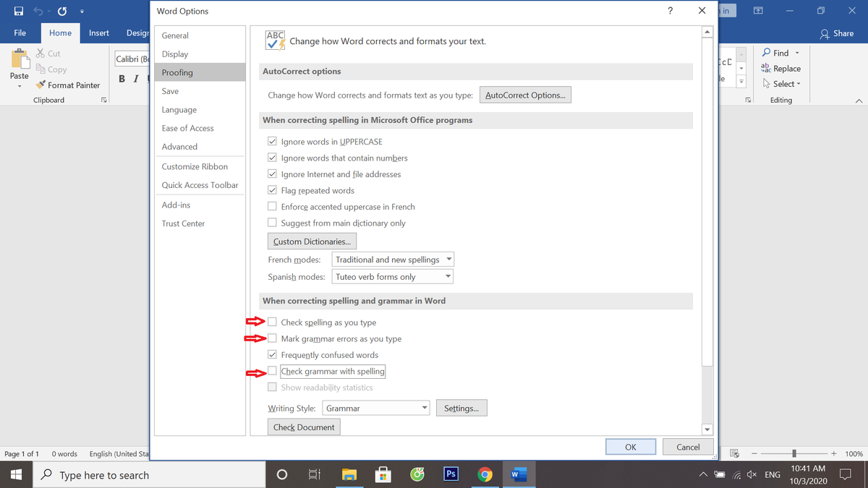Click the Word Options help question mark

670,11
